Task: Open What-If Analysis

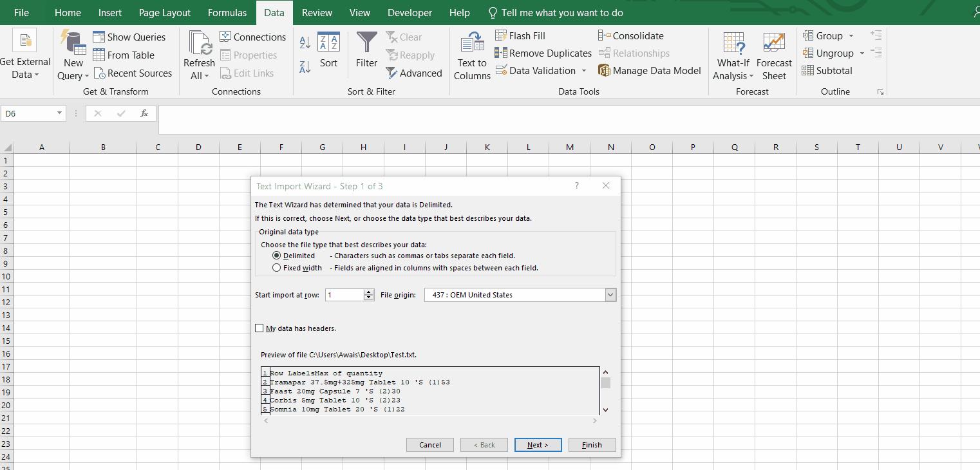Action: pos(733,56)
